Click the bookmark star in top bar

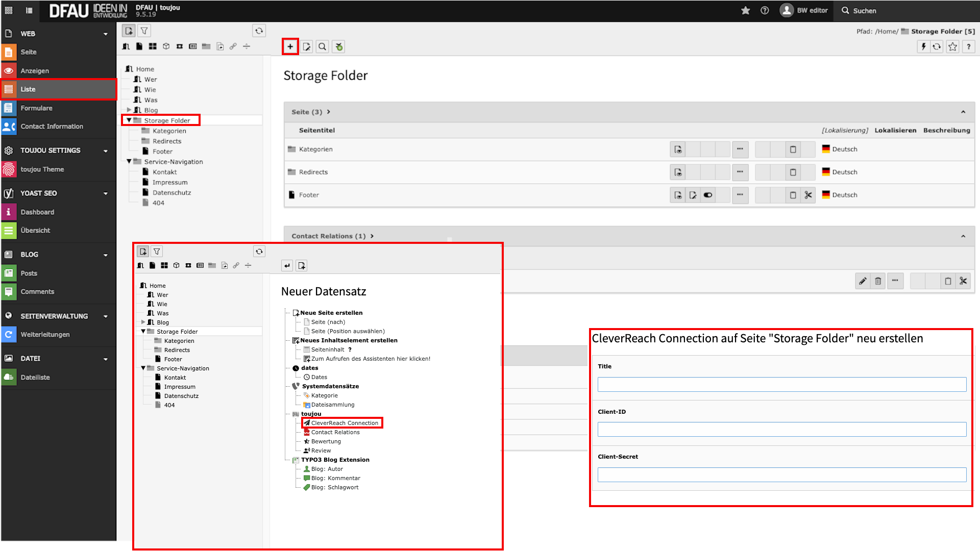point(745,11)
